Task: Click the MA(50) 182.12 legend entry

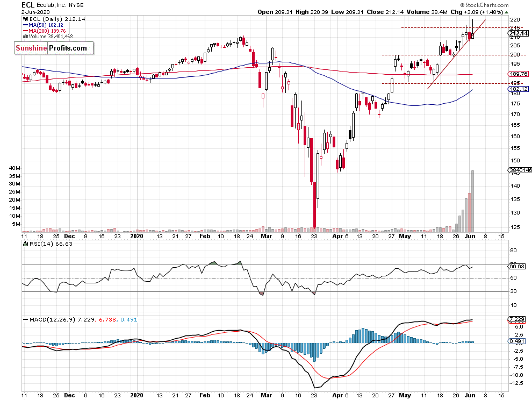Action: click(x=46, y=25)
